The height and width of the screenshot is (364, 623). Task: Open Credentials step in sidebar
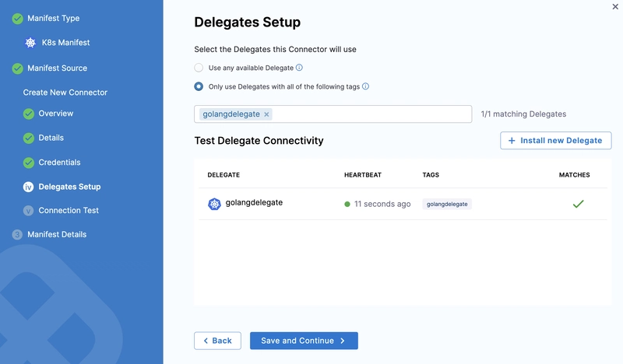click(x=59, y=163)
